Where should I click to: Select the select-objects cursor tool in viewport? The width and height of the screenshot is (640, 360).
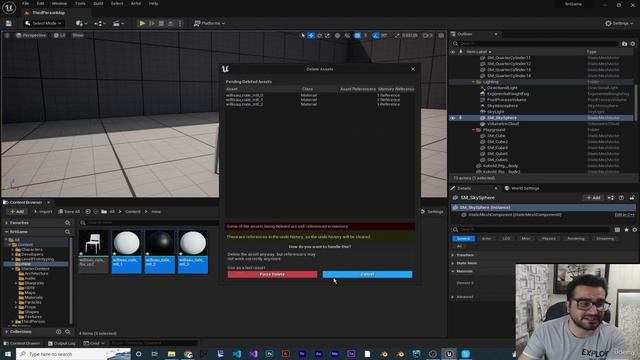click(302, 36)
